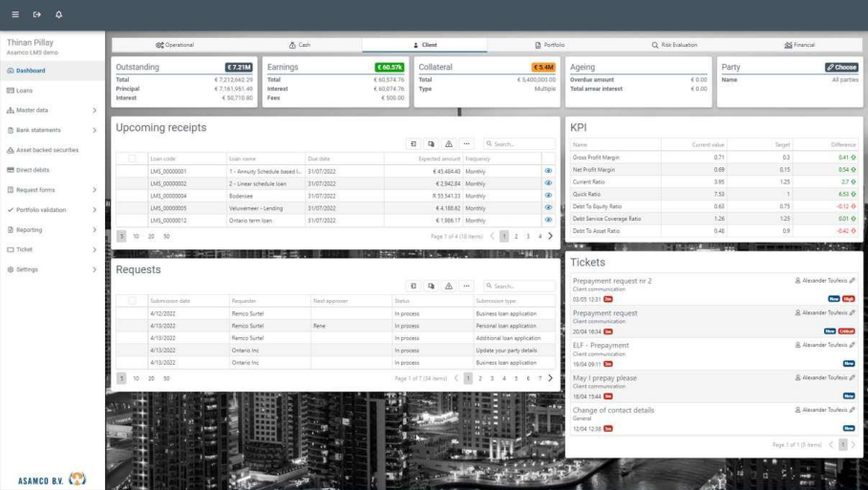The height and width of the screenshot is (490, 868).
Task: Open the Risk Evaluation tab
Action: (x=675, y=45)
